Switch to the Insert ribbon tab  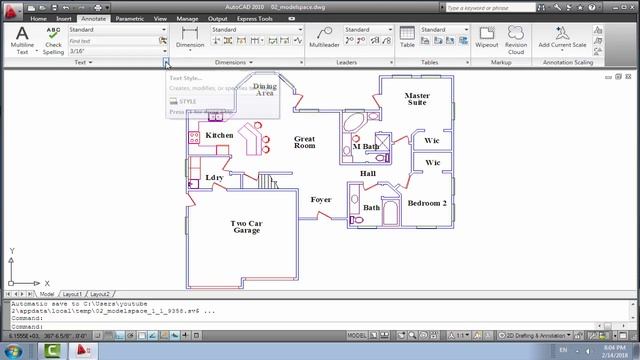64,19
